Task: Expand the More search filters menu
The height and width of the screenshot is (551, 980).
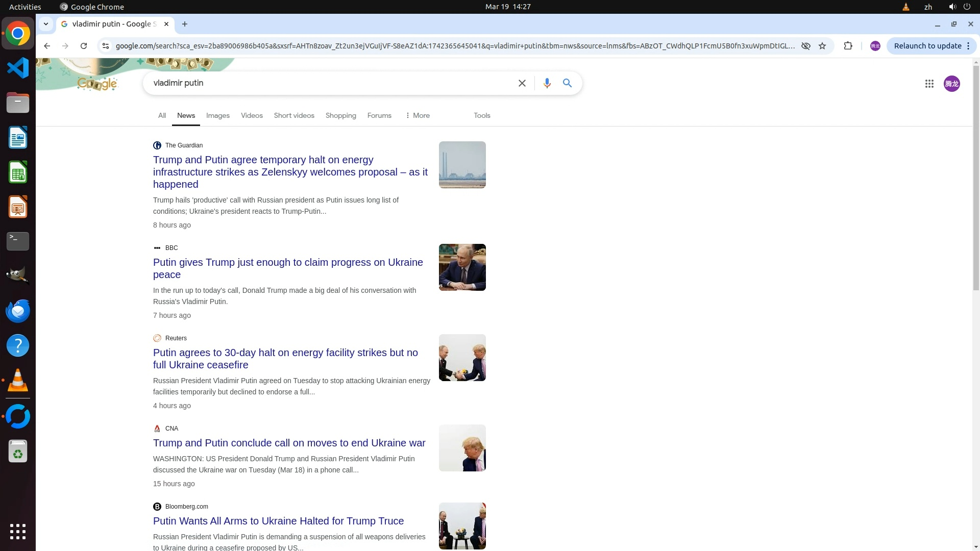Action: [418, 116]
